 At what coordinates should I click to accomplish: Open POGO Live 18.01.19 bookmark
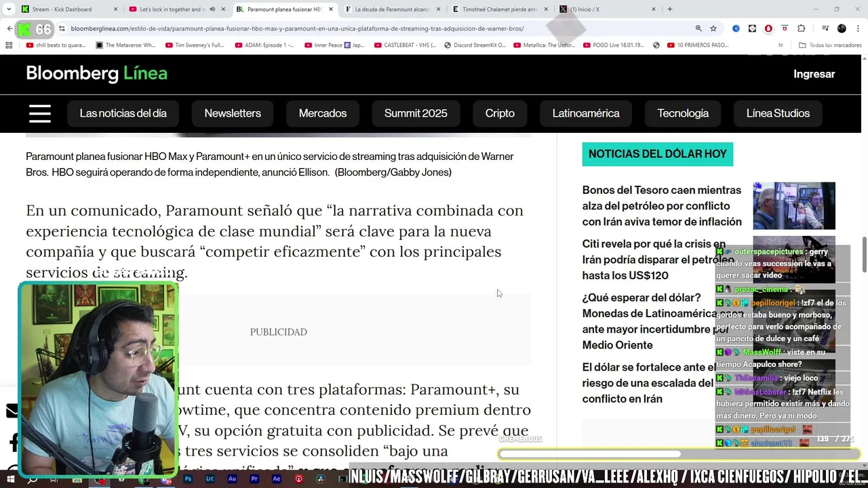pyautogui.click(x=613, y=45)
